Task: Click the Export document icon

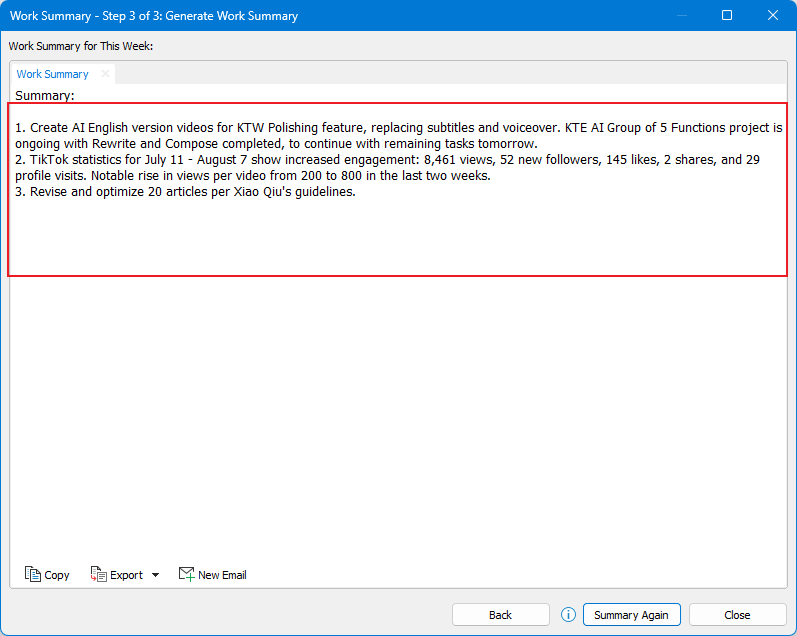Action: (x=99, y=574)
